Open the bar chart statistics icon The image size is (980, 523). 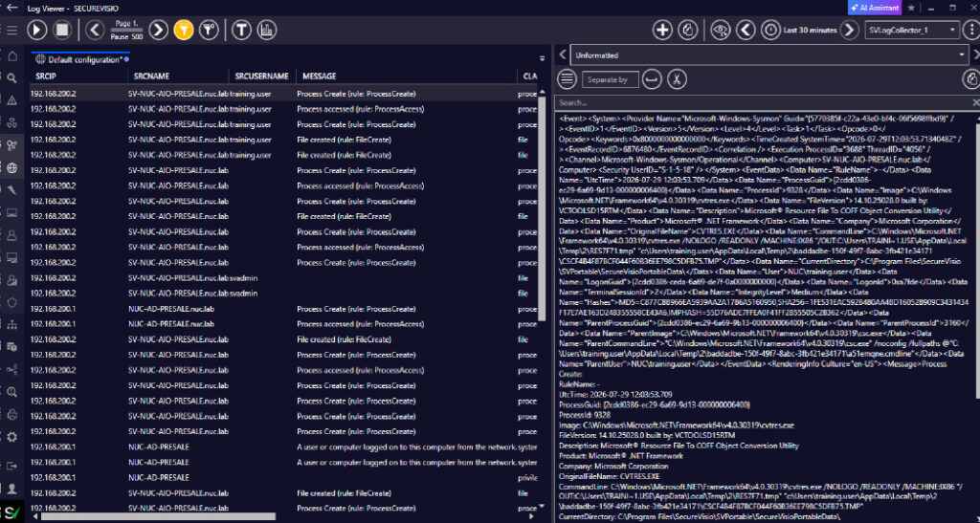pyautogui.click(x=267, y=30)
